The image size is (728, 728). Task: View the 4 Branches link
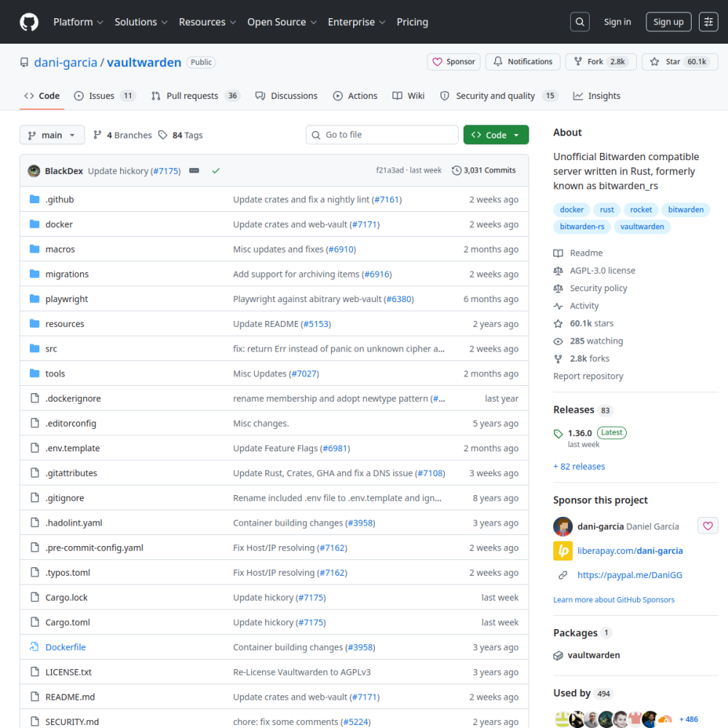[x=122, y=135]
